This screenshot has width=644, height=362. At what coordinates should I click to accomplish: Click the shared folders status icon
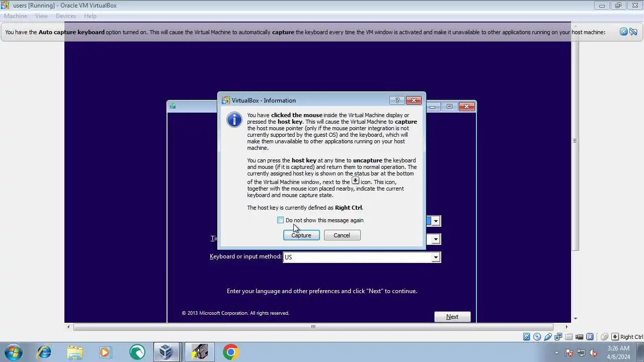coord(569,337)
